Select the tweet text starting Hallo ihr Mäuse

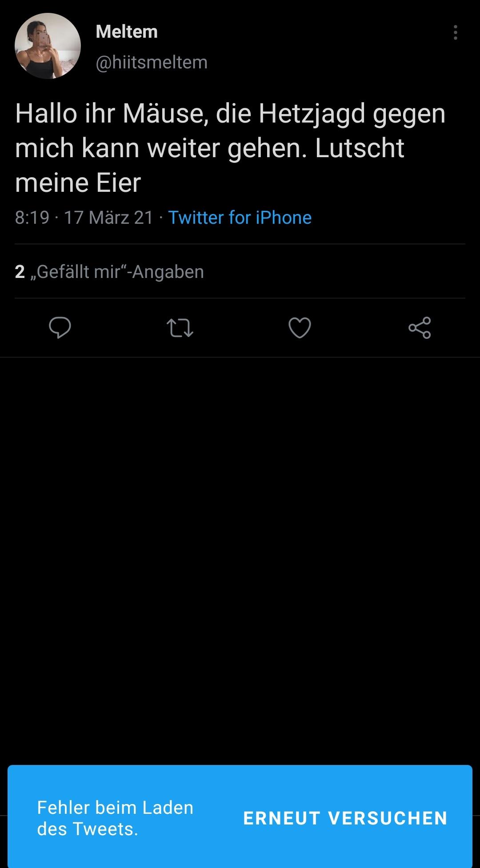pyautogui.click(x=230, y=148)
